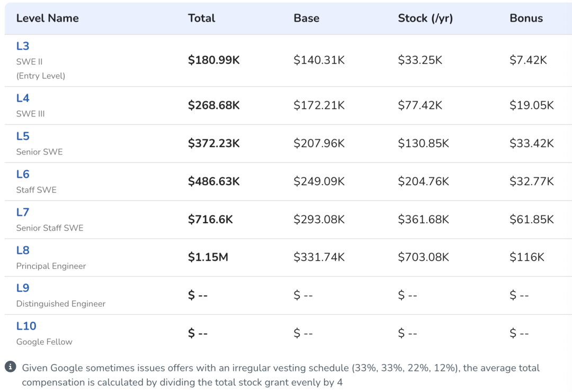
Task: Click the SWE III title text
Action: coord(30,114)
